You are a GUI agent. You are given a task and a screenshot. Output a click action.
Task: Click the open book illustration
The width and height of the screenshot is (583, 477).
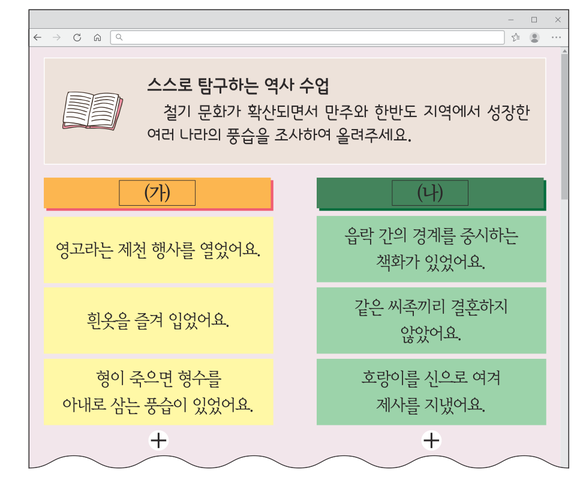pyautogui.click(x=93, y=110)
